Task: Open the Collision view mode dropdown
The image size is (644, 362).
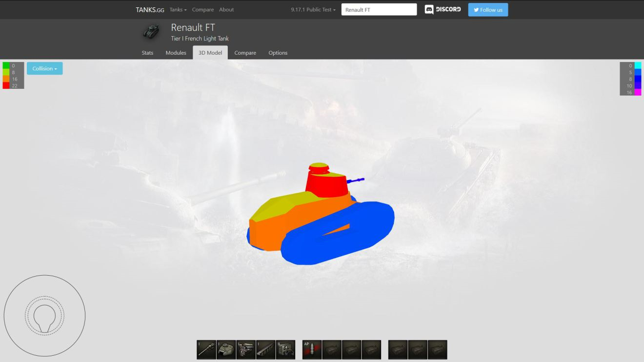Action: [44, 69]
